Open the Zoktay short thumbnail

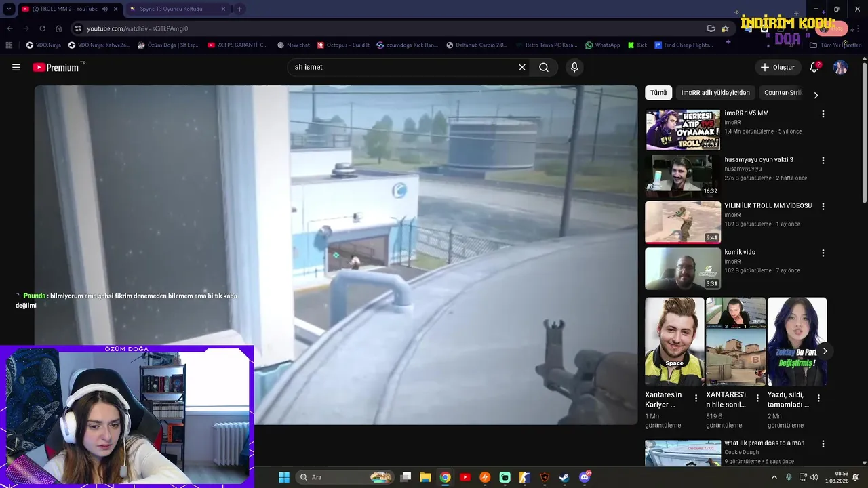(x=797, y=342)
